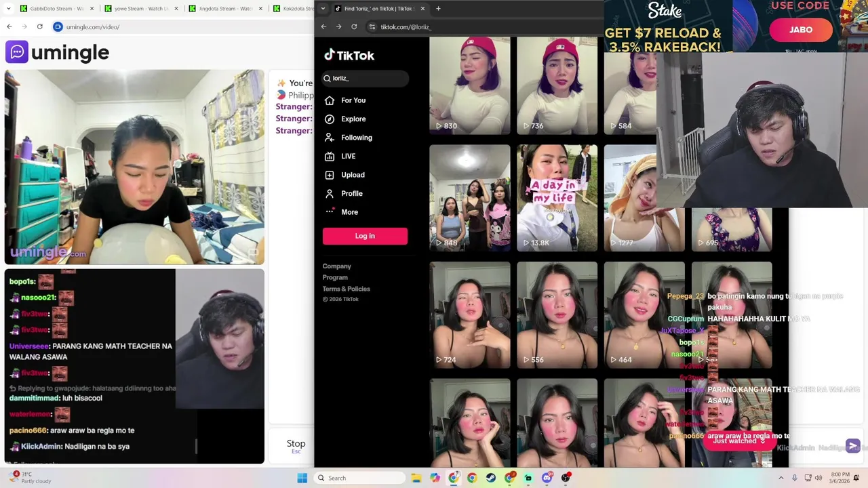Image resolution: width=868 pixels, height=488 pixels.
Task: Reload the umingle page
Action: (40, 26)
